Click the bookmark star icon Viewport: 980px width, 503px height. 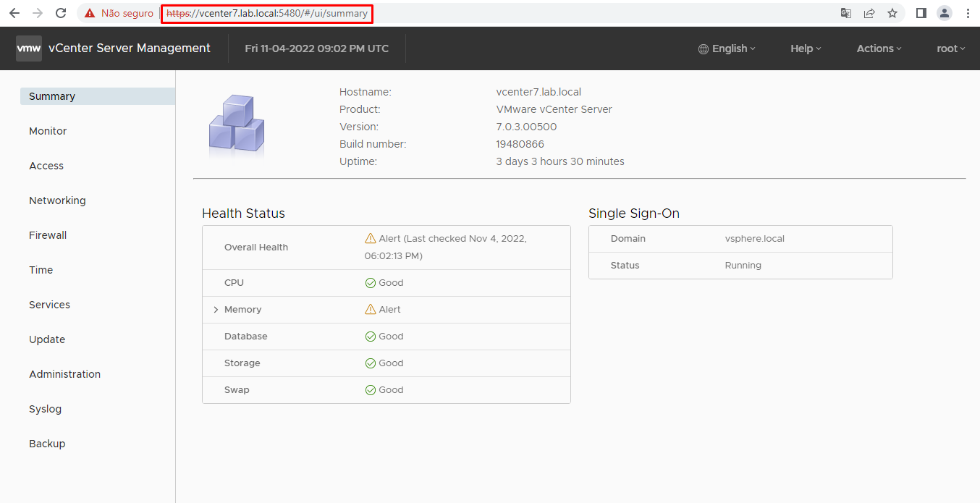892,13
